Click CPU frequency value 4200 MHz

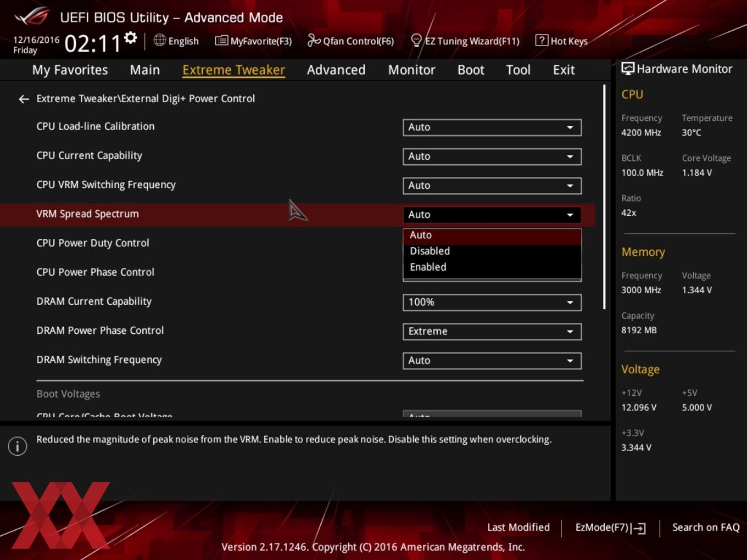tap(641, 133)
